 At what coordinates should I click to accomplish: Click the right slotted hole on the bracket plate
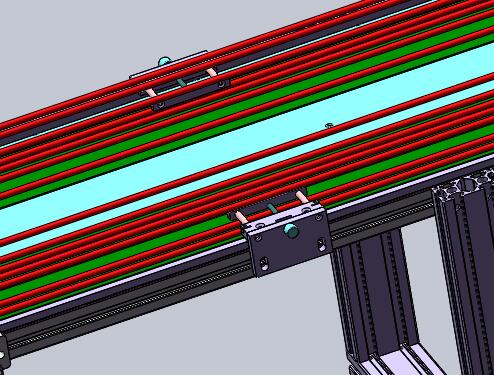(322, 245)
